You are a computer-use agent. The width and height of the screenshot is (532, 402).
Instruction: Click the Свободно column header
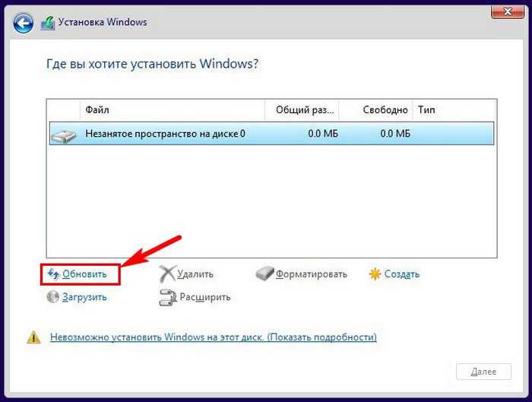(x=376, y=110)
